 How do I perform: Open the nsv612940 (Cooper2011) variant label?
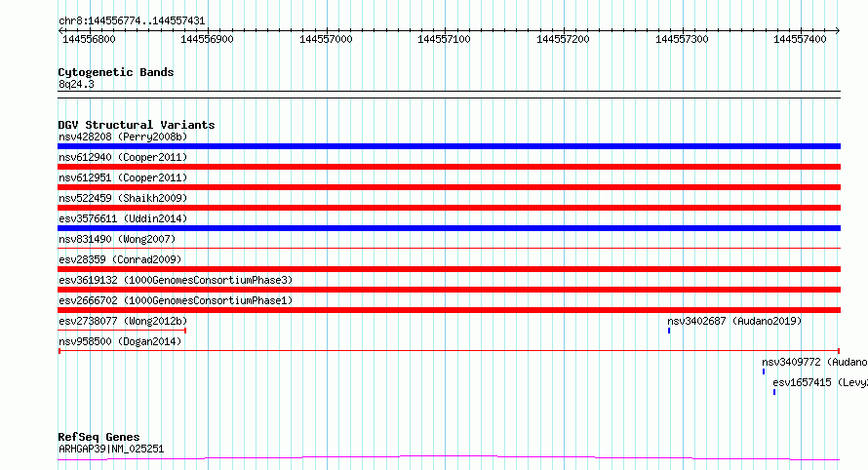123,157
